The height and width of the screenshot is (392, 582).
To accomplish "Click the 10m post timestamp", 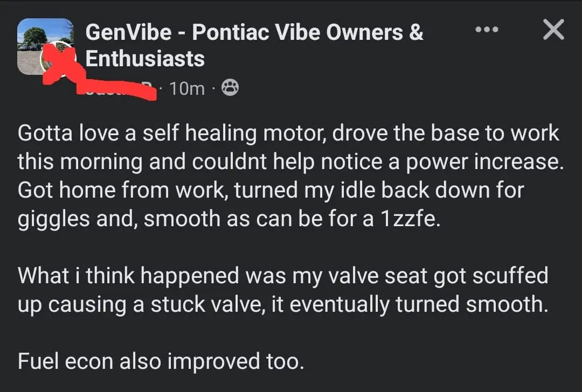I will pos(186,89).
